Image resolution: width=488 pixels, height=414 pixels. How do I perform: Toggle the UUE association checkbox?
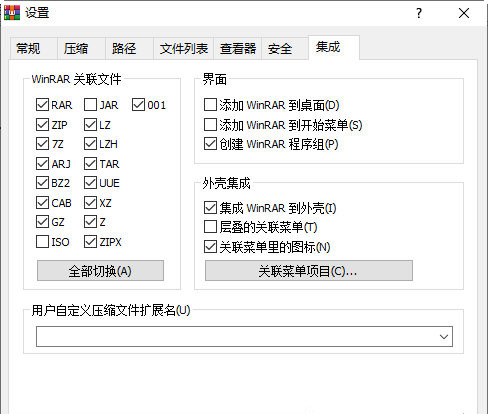pos(90,183)
